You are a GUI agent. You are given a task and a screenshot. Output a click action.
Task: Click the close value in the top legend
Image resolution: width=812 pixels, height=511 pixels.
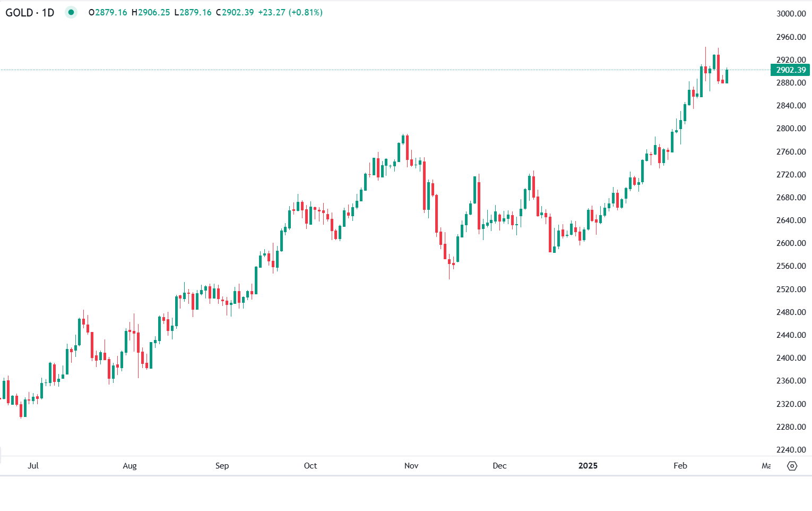click(237, 12)
